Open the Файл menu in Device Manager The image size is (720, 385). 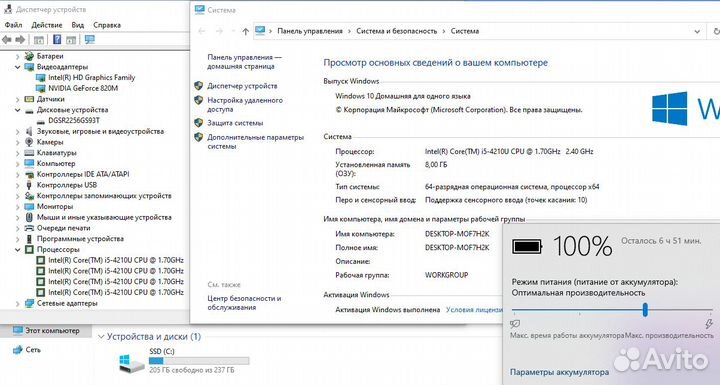point(13,25)
